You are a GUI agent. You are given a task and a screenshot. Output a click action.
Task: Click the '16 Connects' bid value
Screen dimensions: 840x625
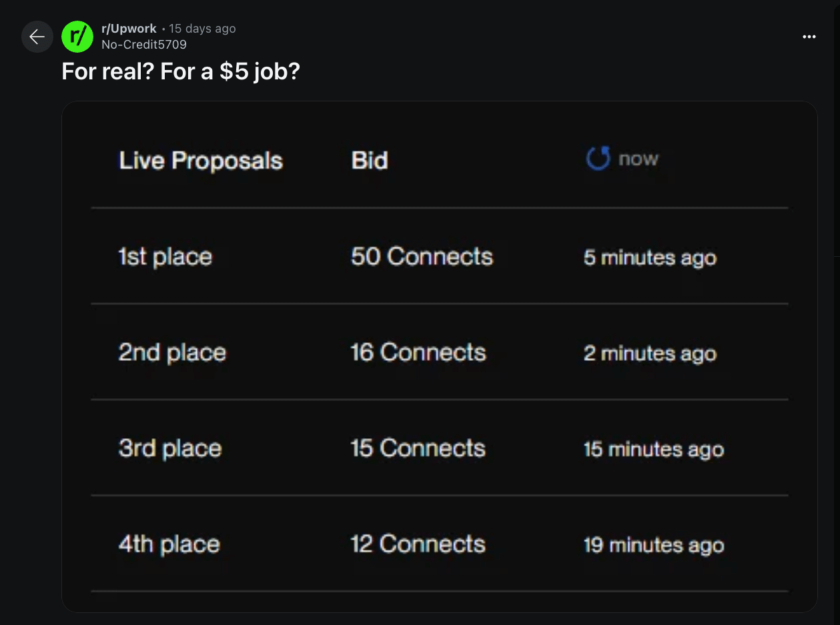(x=418, y=353)
